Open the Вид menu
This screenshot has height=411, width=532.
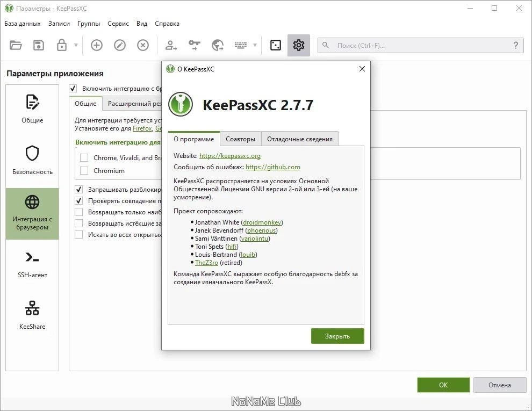coord(142,24)
